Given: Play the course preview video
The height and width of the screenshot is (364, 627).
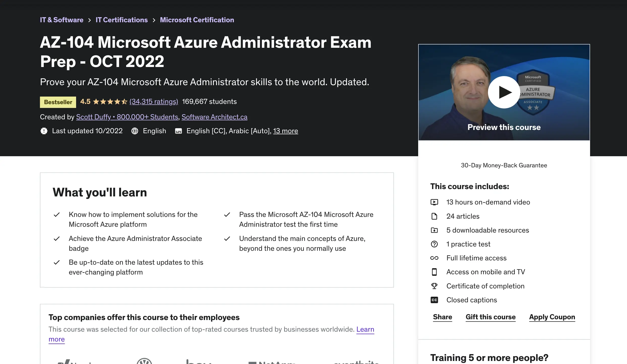Looking at the screenshot, I should point(504,92).
